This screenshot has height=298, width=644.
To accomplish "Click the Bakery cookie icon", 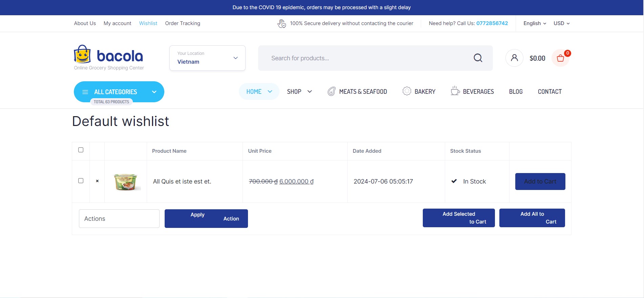I will (407, 91).
